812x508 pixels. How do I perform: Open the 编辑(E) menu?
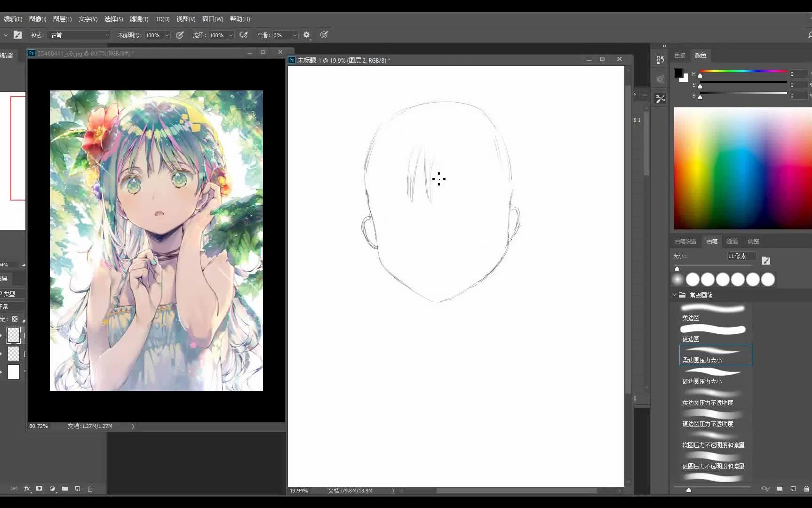point(13,19)
